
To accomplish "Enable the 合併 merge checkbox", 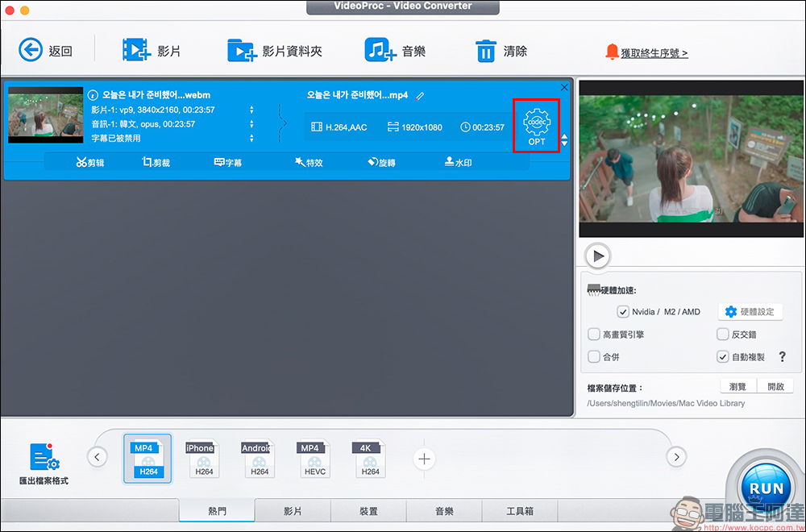I will (x=594, y=356).
